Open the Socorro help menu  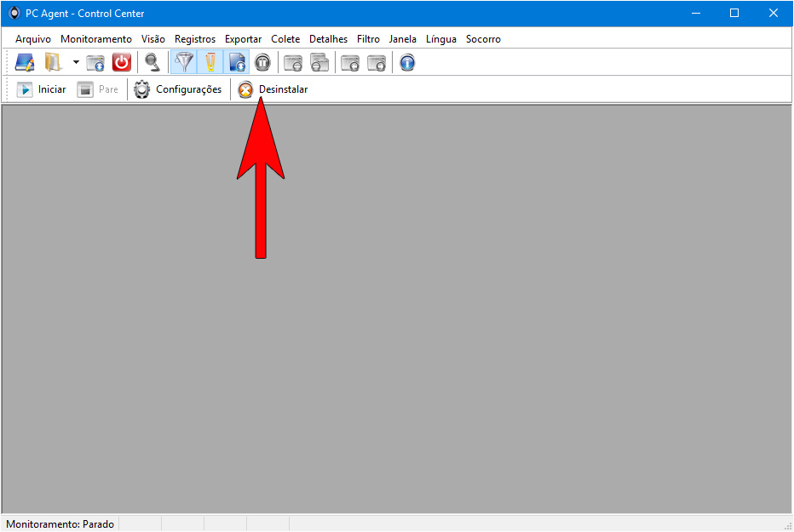point(483,39)
